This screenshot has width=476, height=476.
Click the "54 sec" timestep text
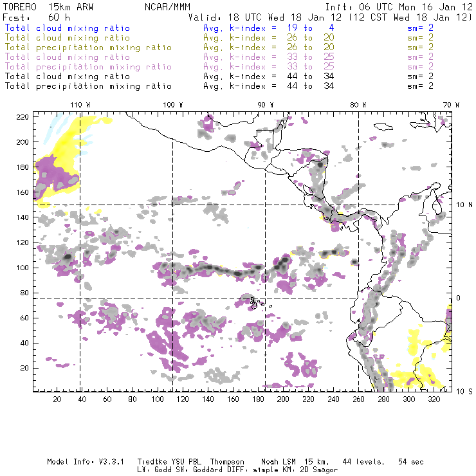[x=411, y=462]
